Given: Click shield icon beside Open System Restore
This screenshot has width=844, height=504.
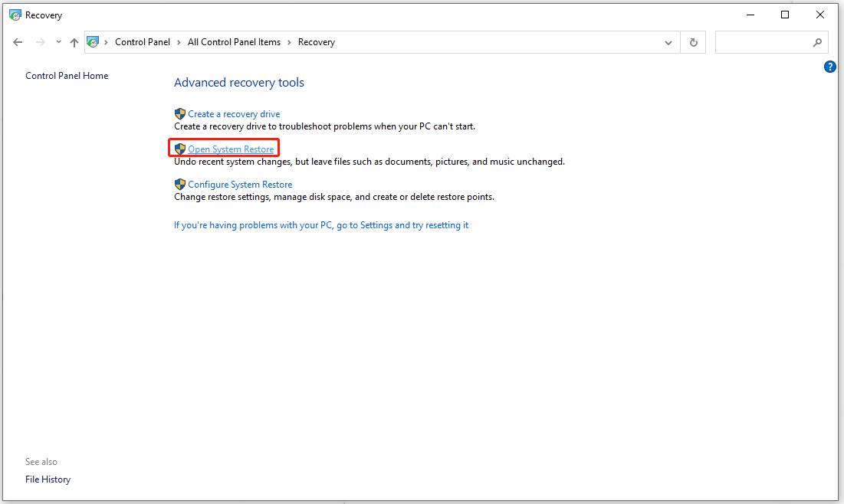Looking at the screenshot, I should pos(180,149).
